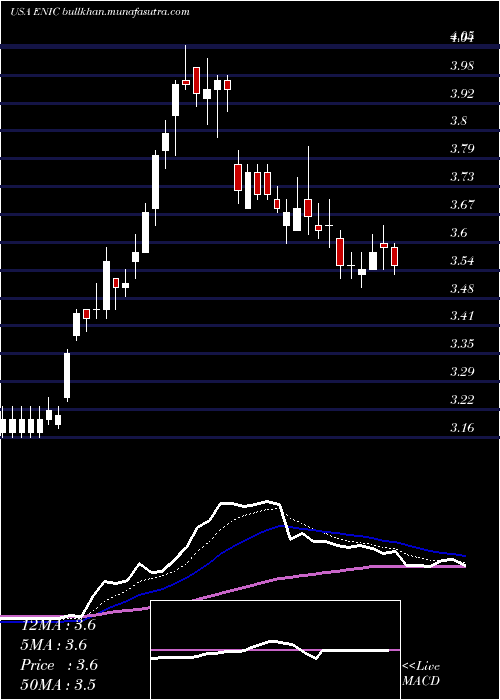Image resolution: width=500 pixels, height=700 pixels.
Task: Click the 3.73 price axis label
Action: pyautogui.click(x=462, y=177)
